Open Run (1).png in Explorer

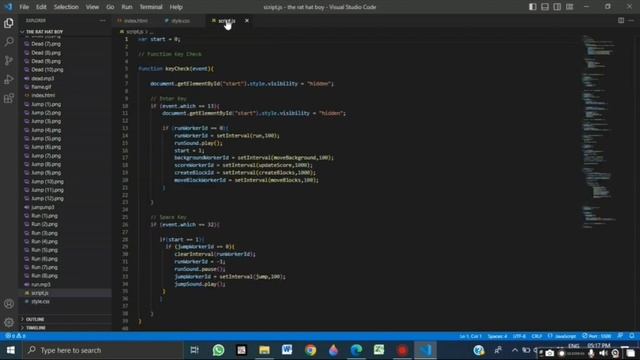[x=44, y=216]
